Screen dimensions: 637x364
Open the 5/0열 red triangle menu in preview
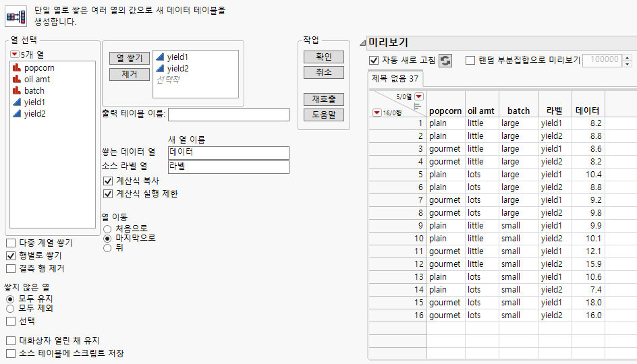419,96
